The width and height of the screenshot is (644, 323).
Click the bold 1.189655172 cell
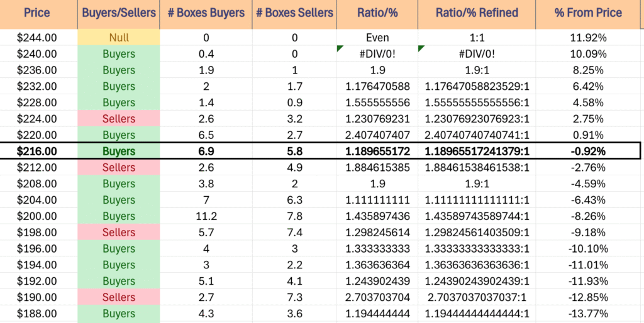click(x=377, y=151)
